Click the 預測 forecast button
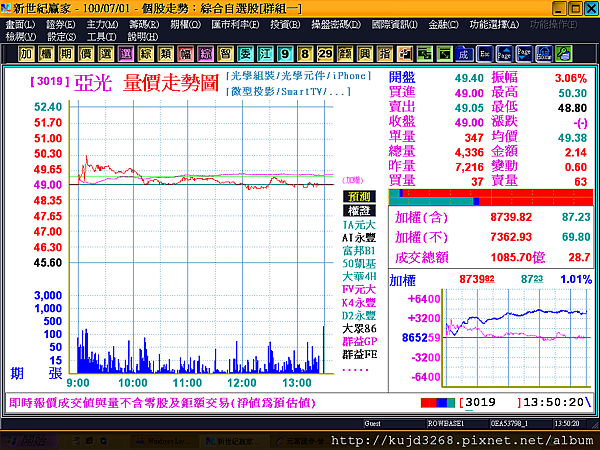The width and height of the screenshot is (600, 450). pyautogui.click(x=359, y=197)
